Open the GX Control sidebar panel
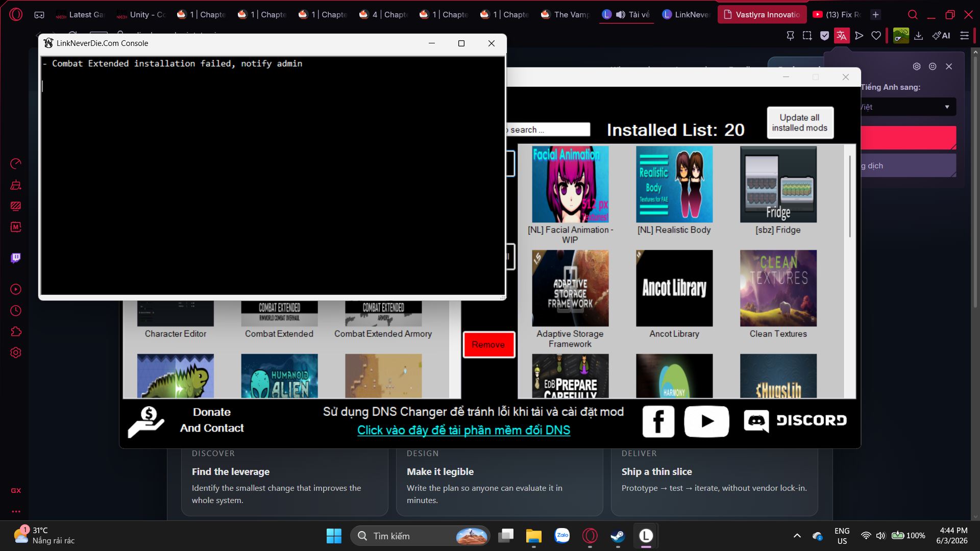Image resolution: width=980 pixels, height=551 pixels. [x=16, y=163]
